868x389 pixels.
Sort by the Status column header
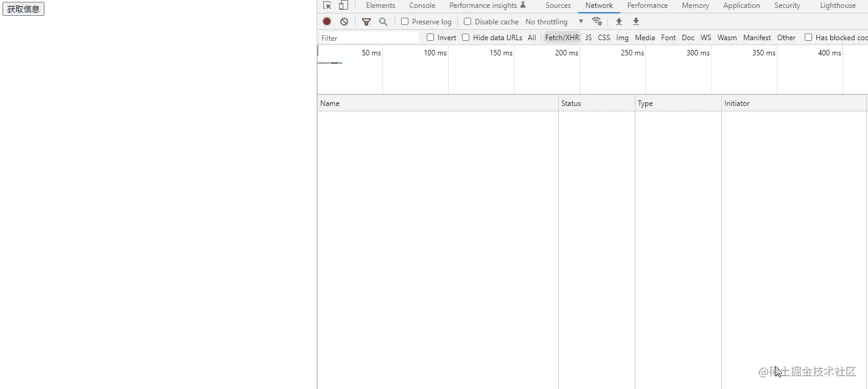[597, 103]
